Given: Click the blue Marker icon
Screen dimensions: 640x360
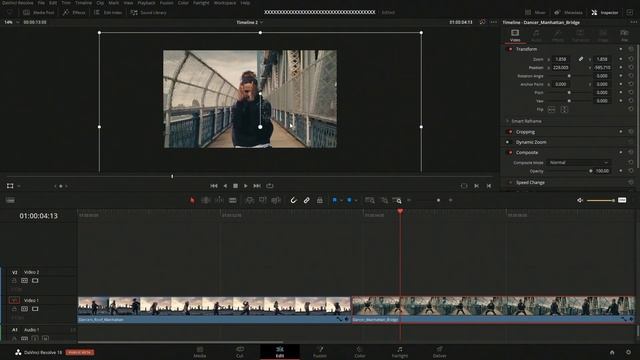Looking at the screenshot, I should [349, 200].
